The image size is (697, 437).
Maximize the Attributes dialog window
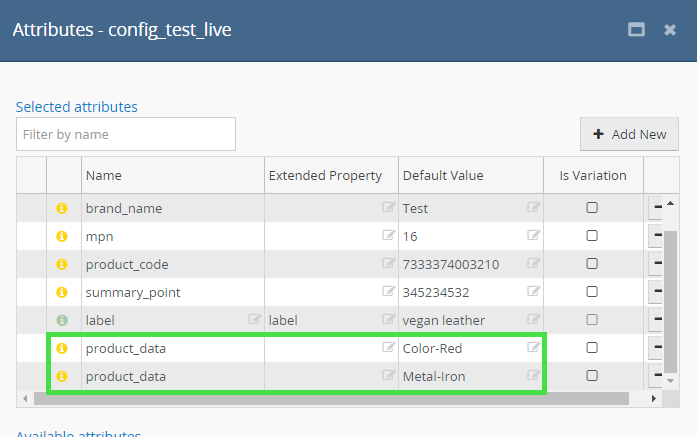point(635,30)
